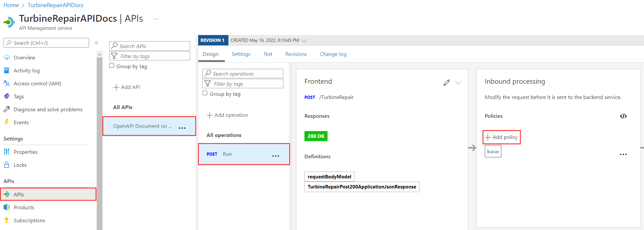644x230 pixels.
Task: Click the magnifier icon in Search operations
Action: point(208,73)
